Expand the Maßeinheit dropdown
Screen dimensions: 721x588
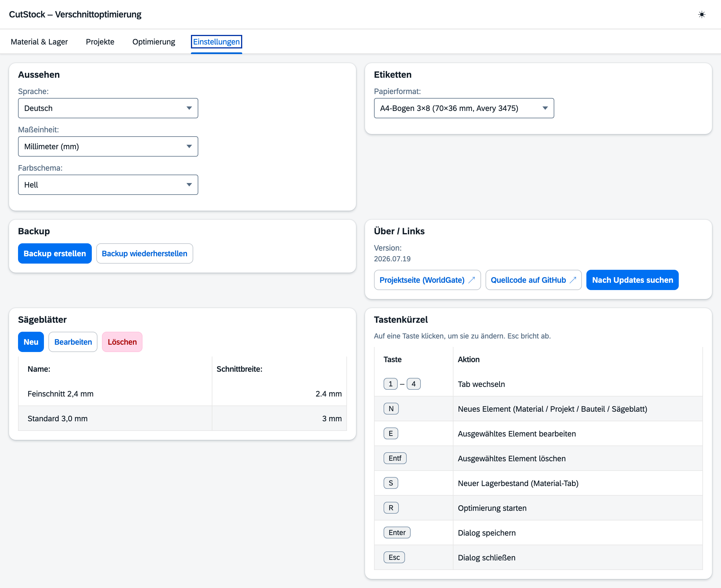(x=108, y=147)
